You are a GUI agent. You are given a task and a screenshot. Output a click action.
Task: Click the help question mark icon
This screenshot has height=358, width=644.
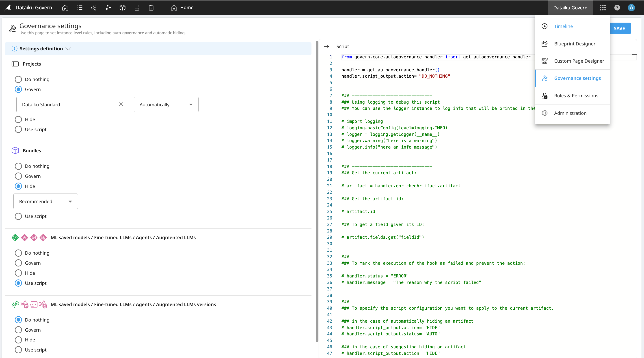click(x=617, y=7)
